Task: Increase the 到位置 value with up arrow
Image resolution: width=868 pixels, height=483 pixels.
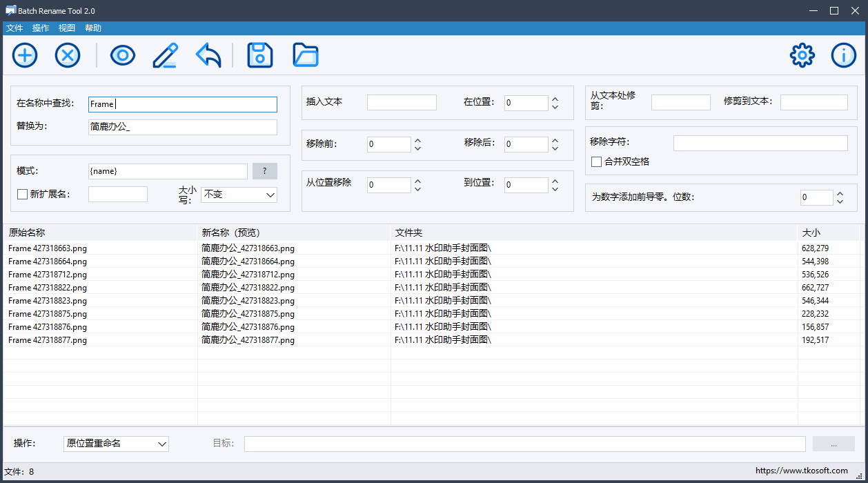Action: 555,181
